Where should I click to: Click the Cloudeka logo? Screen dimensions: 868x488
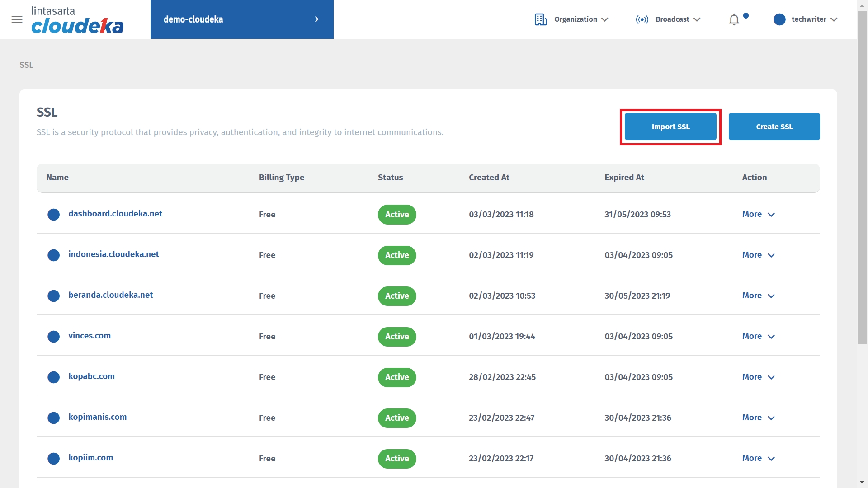[x=77, y=20]
